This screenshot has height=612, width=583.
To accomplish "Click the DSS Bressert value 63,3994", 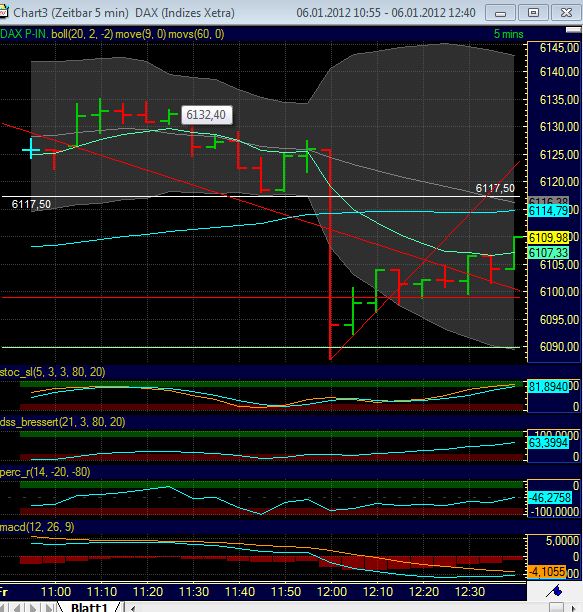I will (x=548, y=443).
